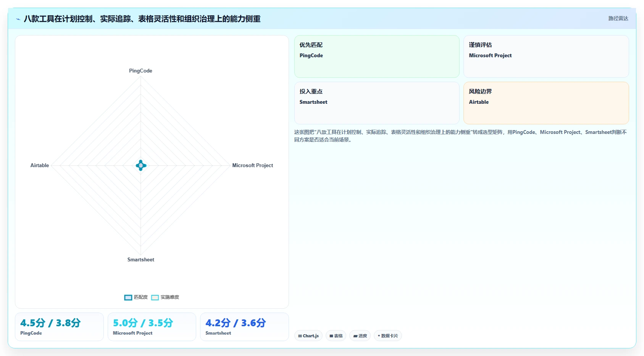
Task: Click the icon inside the Chart.js tag
Action: (x=300, y=336)
